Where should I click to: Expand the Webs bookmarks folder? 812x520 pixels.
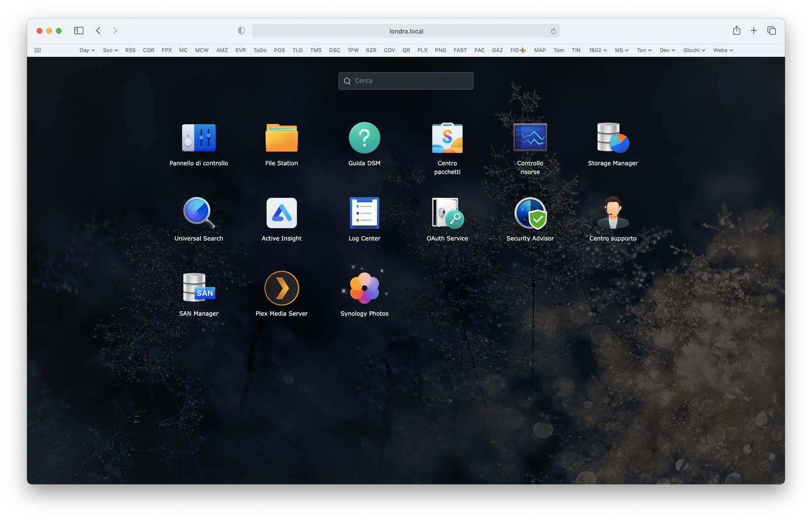click(x=723, y=50)
